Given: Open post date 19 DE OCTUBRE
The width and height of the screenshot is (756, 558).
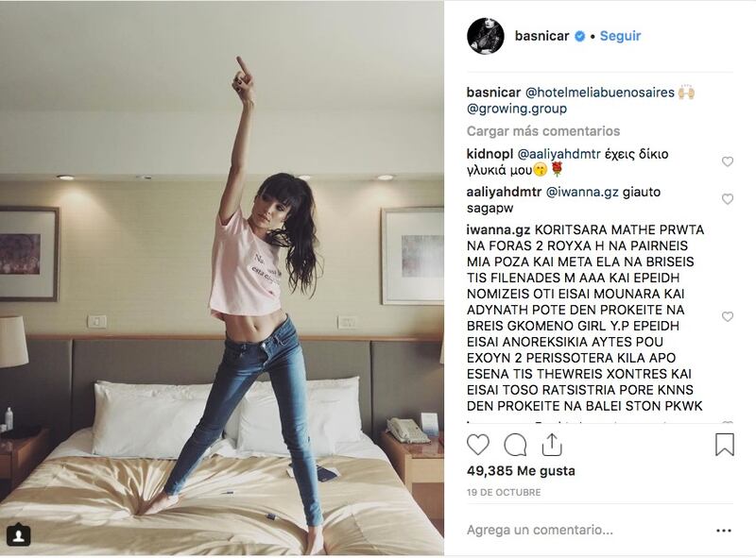Looking at the screenshot, I should coord(504,493).
